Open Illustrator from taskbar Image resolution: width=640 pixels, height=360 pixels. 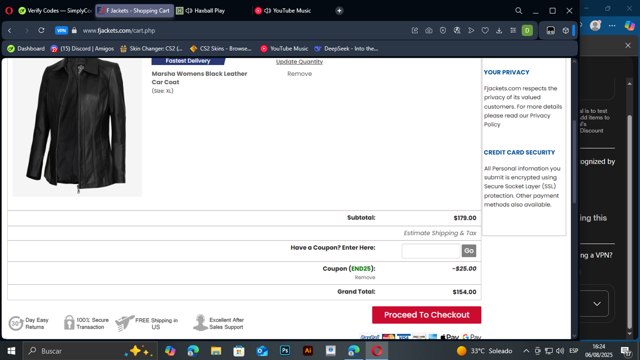pos(308,351)
